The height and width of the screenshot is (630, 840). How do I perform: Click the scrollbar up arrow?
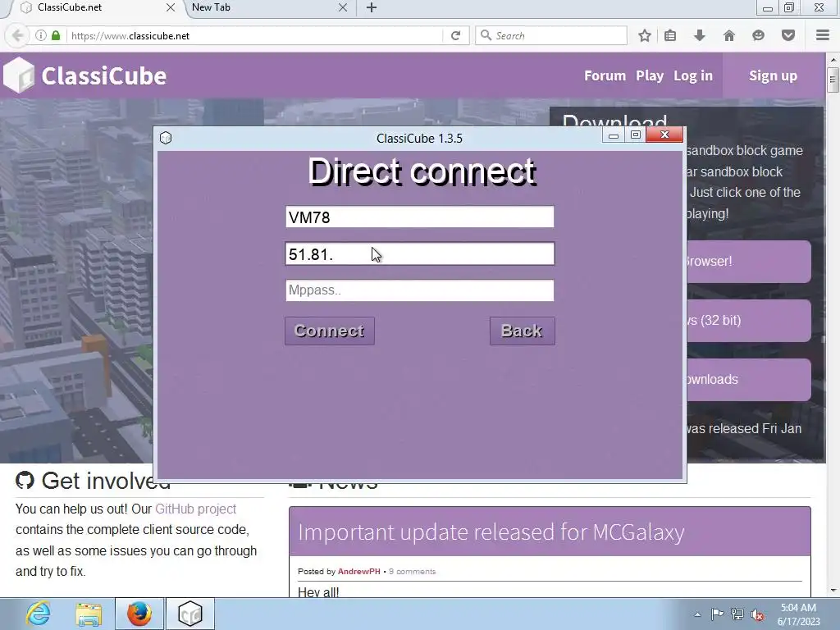832,58
